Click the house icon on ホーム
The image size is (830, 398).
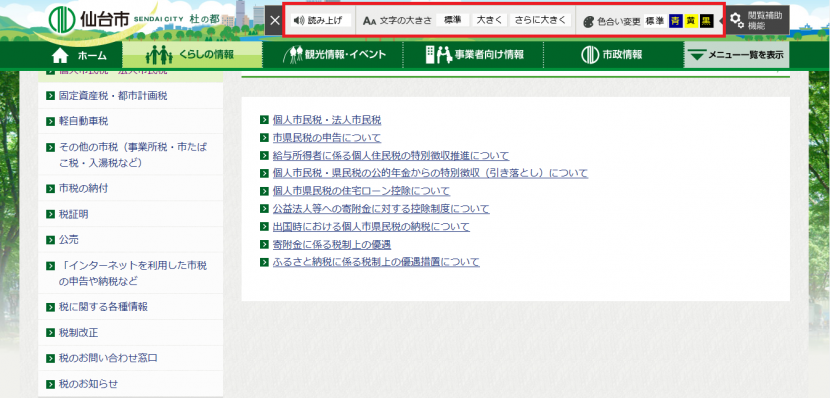(x=60, y=55)
